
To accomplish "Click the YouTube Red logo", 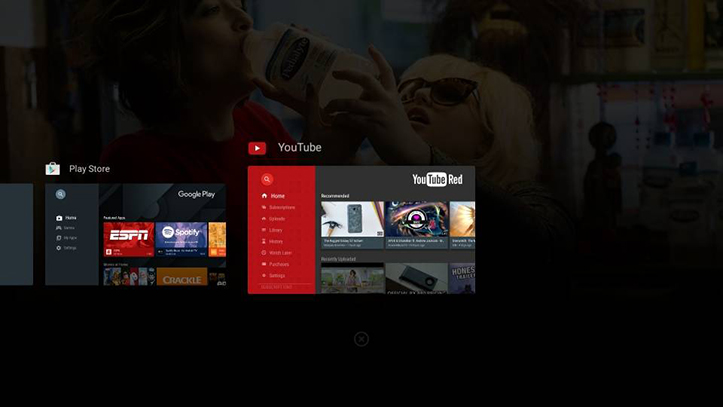I will (x=437, y=179).
